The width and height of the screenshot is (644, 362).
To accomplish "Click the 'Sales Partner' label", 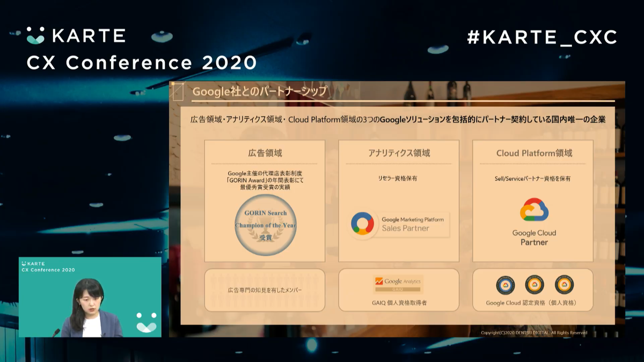I will [406, 228].
